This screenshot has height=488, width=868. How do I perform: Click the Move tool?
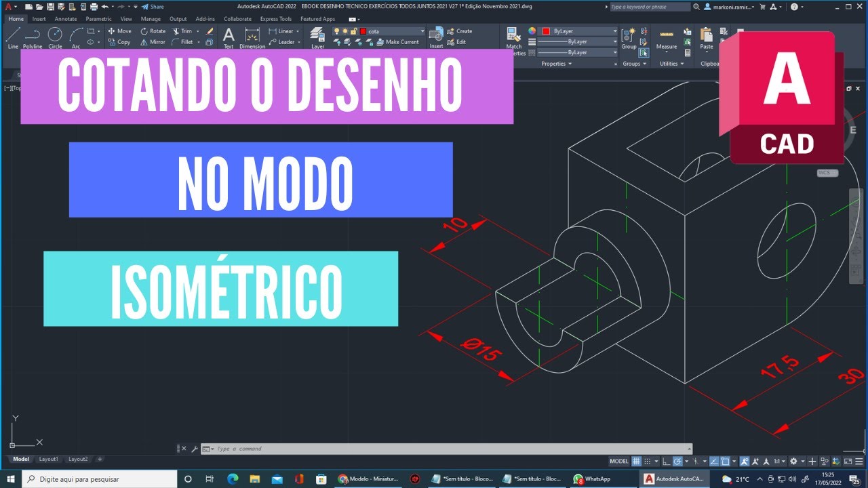[119, 31]
